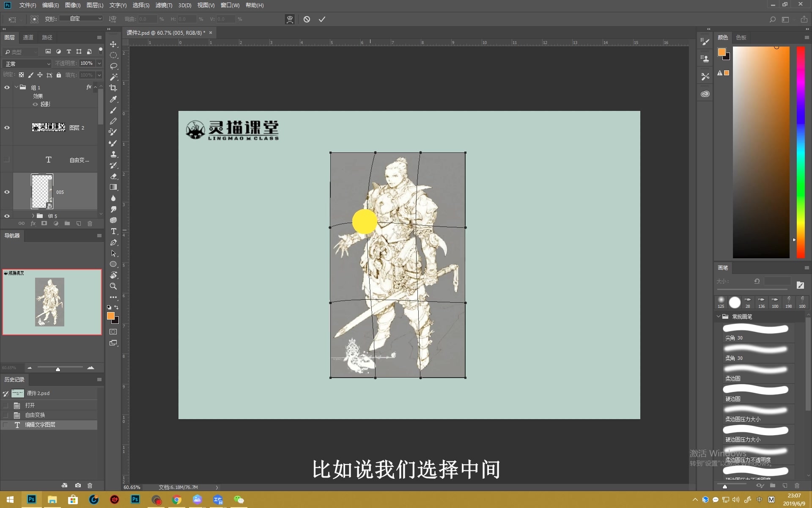Select the Move tool
The height and width of the screenshot is (508, 812).
point(113,44)
